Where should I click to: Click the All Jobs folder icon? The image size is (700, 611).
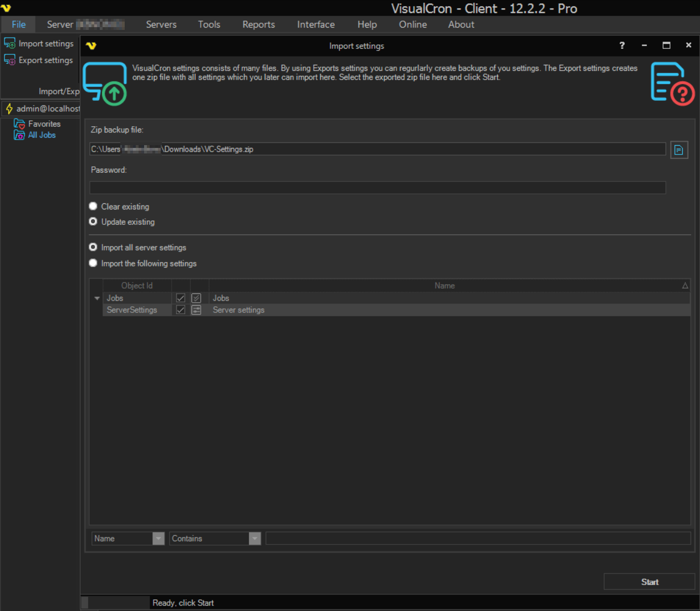[x=19, y=135]
